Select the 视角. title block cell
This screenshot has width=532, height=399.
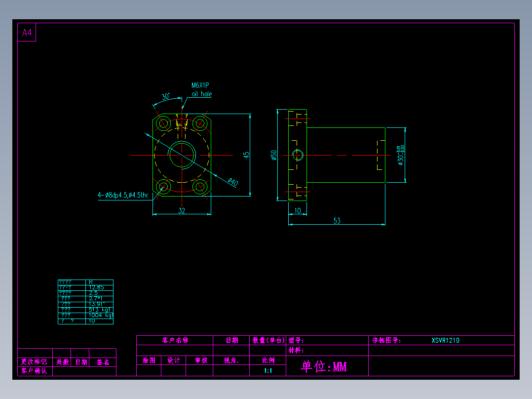[x=231, y=360]
